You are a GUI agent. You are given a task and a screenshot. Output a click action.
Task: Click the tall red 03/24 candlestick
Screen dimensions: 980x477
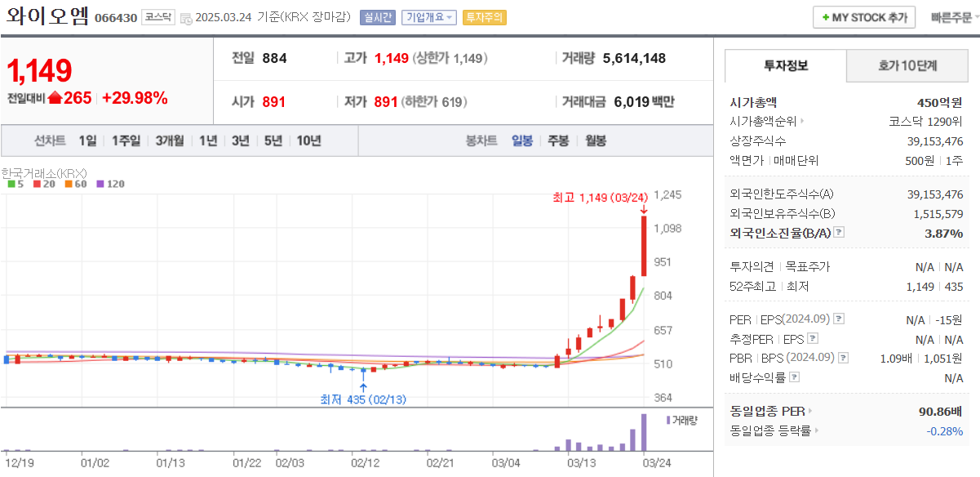[x=644, y=245]
